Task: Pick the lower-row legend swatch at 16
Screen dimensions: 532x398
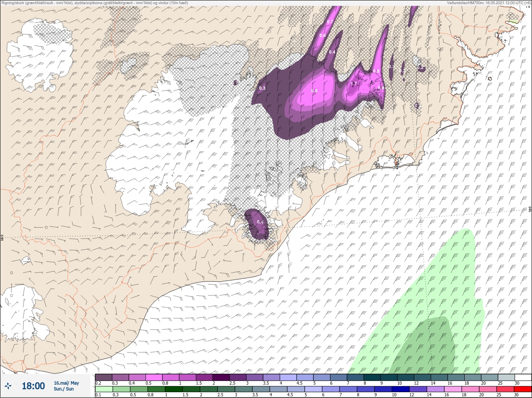Action: point(453,389)
